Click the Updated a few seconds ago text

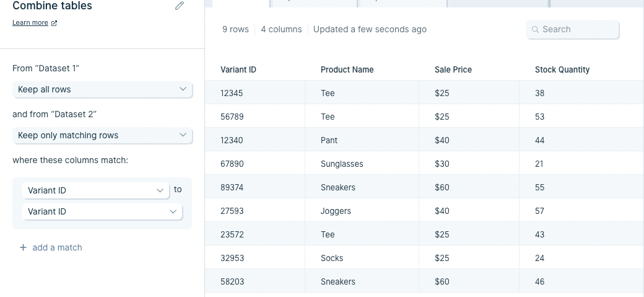click(x=370, y=29)
